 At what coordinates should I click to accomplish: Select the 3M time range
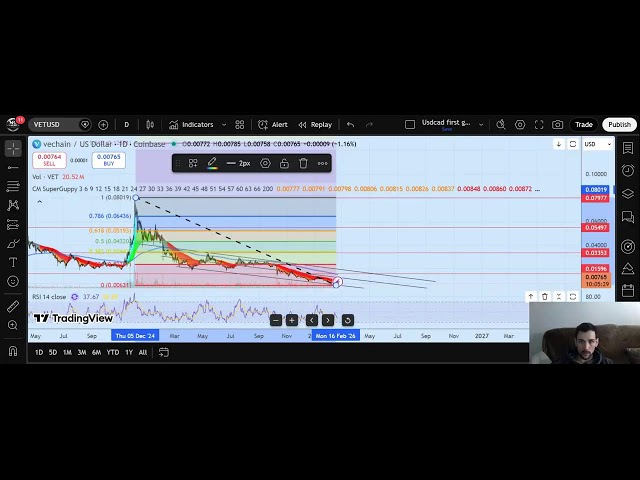point(82,352)
